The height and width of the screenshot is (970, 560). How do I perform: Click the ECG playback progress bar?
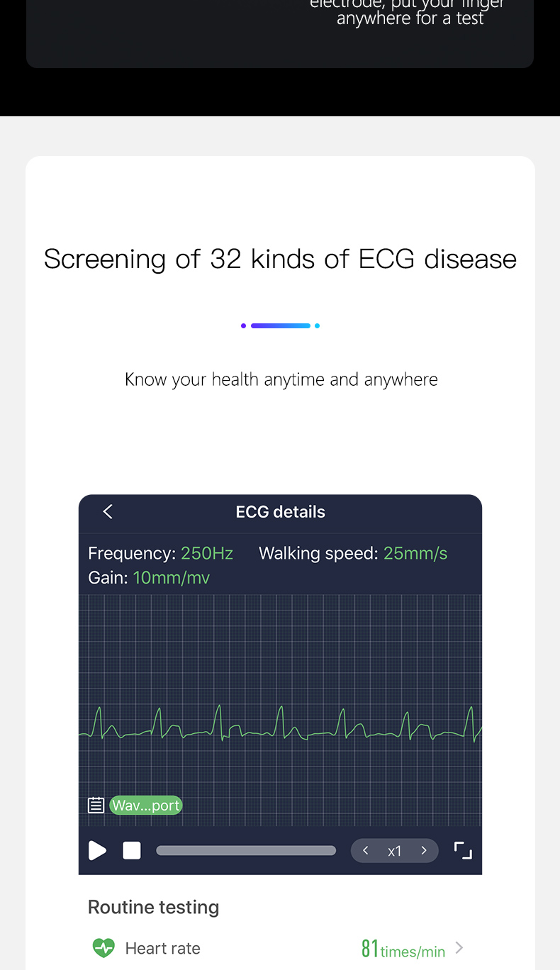246,850
